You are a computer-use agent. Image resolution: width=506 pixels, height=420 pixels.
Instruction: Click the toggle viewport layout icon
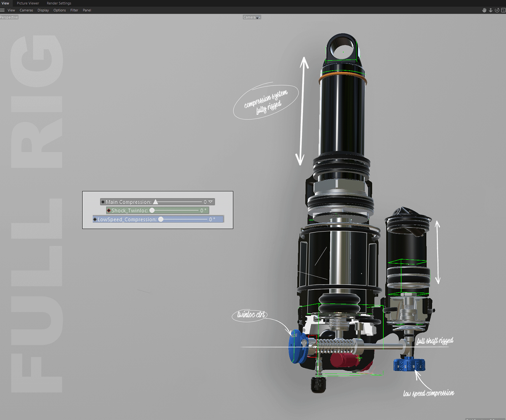[x=502, y=10]
